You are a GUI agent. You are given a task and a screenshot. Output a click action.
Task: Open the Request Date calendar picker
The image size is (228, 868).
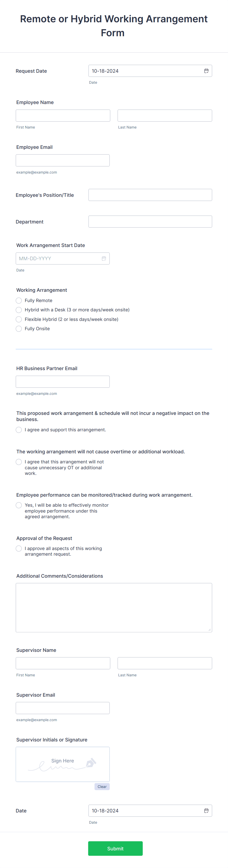tap(206, 71)
